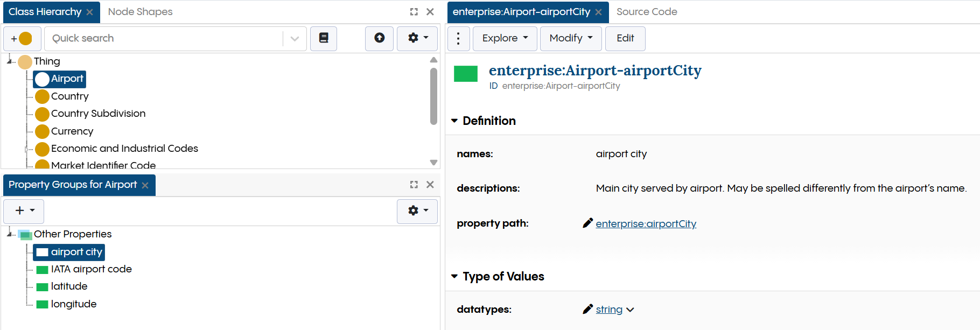Close the Class Hierarchy tab

pyautogui.click(x=90, y=12)
